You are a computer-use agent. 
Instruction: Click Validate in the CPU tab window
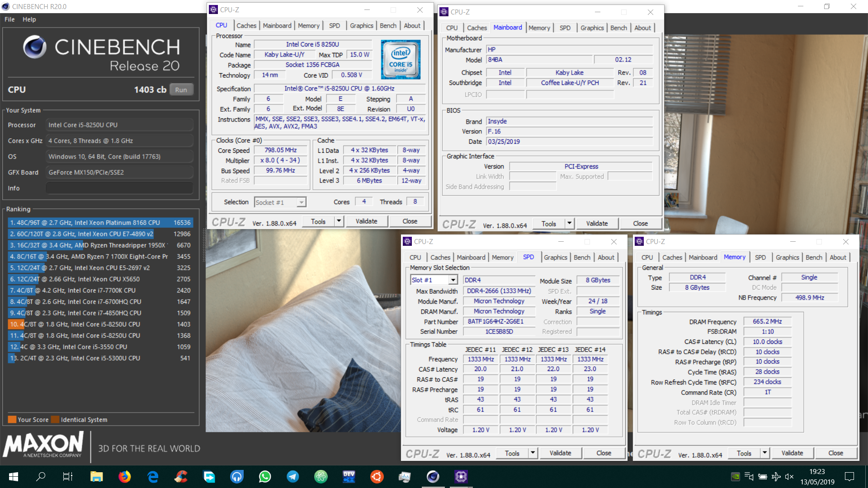[x=366, y=221]
